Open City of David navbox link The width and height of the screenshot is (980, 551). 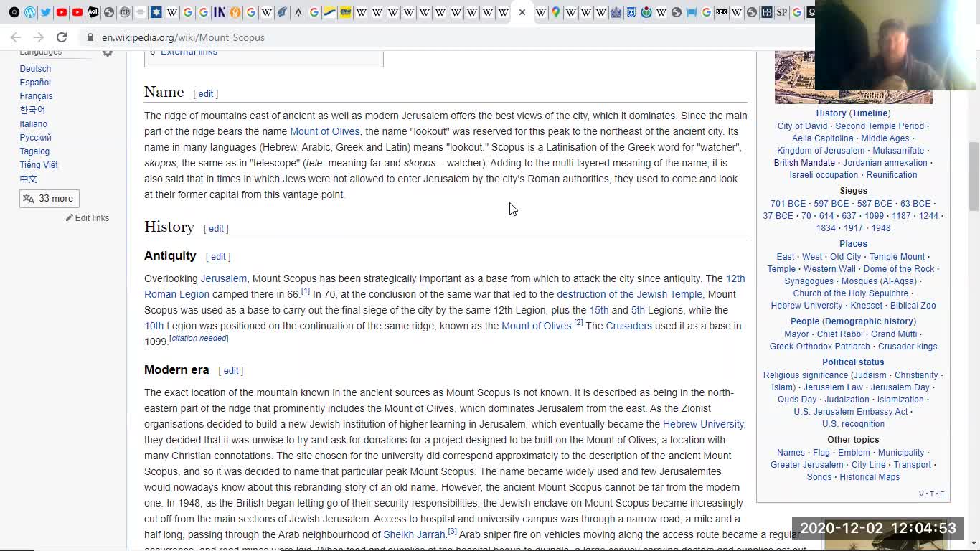(x=802, y=126)
